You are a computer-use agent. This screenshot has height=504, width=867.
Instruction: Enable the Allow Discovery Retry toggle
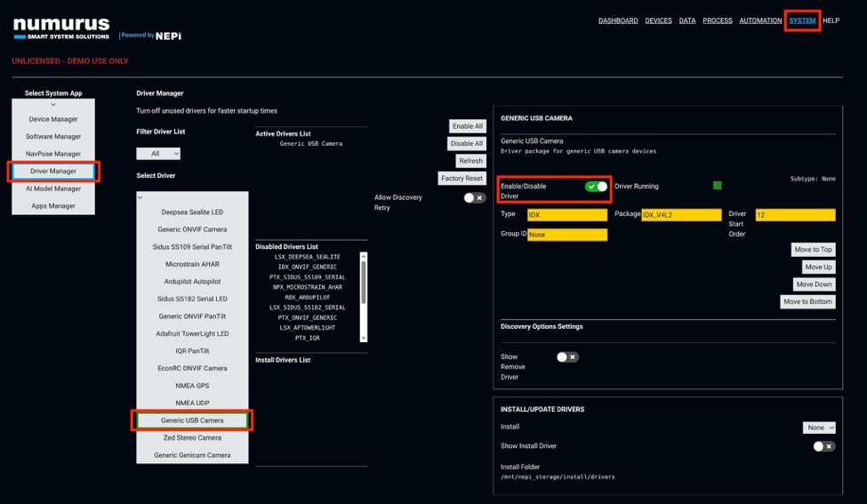474,198
